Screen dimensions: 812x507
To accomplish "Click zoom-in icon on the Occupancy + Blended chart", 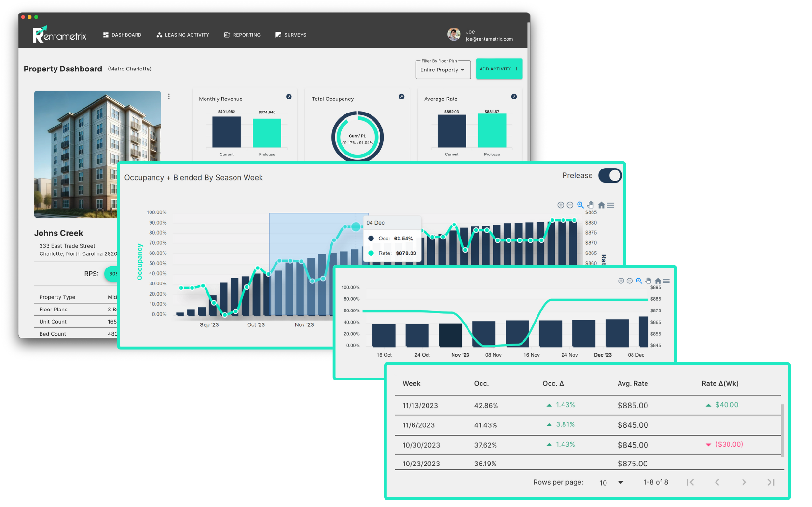I will click(561, 205).
